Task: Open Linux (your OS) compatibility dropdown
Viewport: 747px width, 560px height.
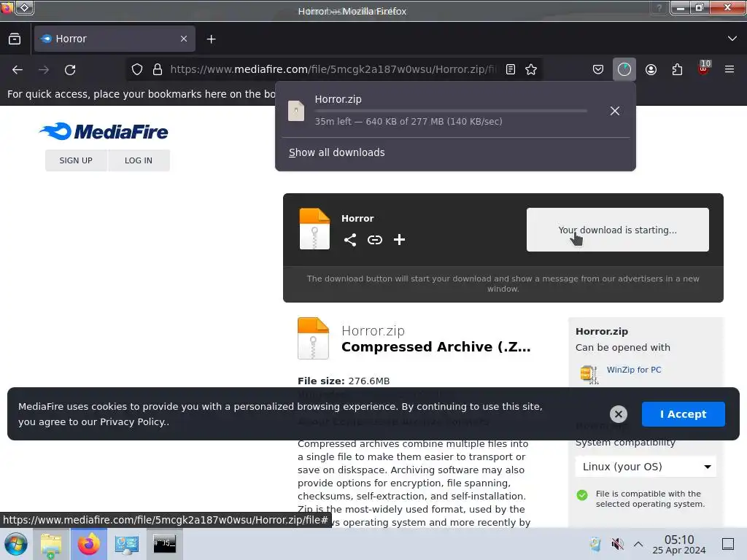Action: [x=646, y=467]
